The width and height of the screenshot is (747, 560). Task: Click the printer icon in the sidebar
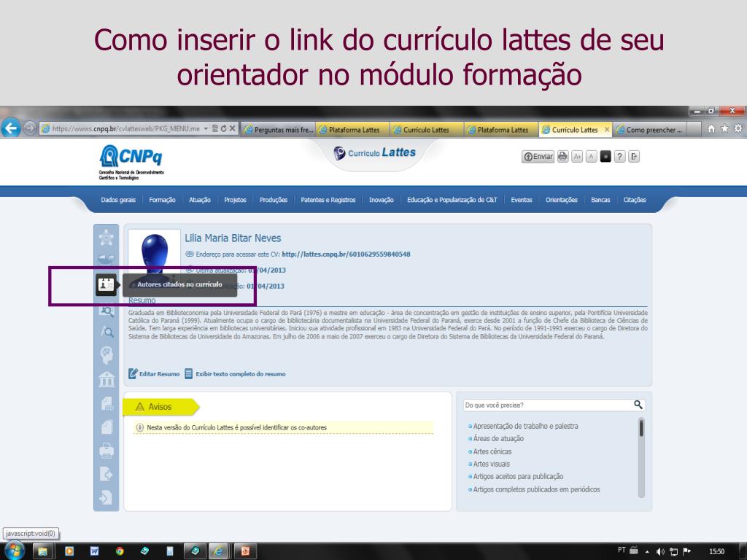(x=107, y=451)
